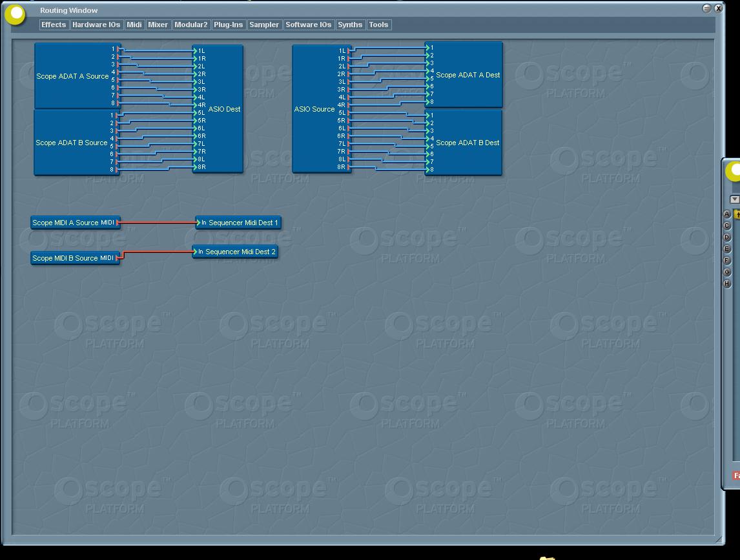
Task: Select the red cable into Sequencer Midi Dest 2
Action: (158, 252)
